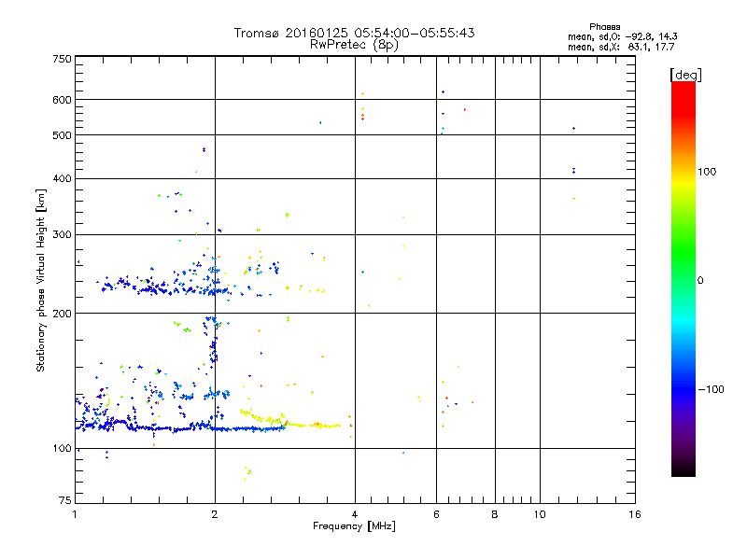The image size is (747, 560).
Task: Click the x-axis tick label '1'
Action: click(75, 514)
